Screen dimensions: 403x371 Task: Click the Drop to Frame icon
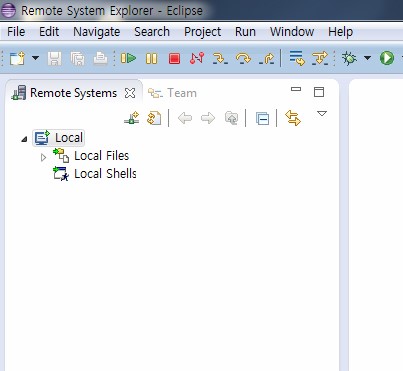297,58
